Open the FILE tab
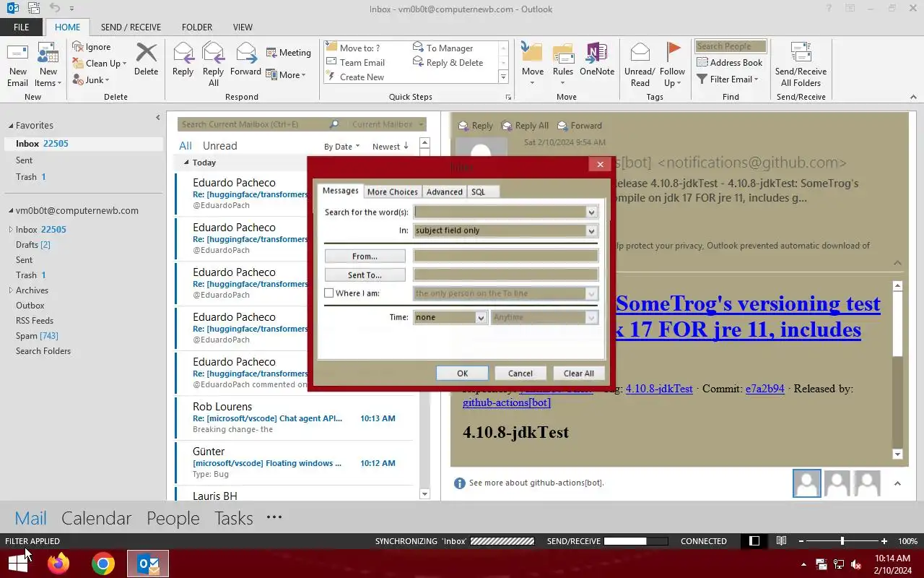Image resolution: width=924 pixels, height=578 pixels. click(22, 27)
